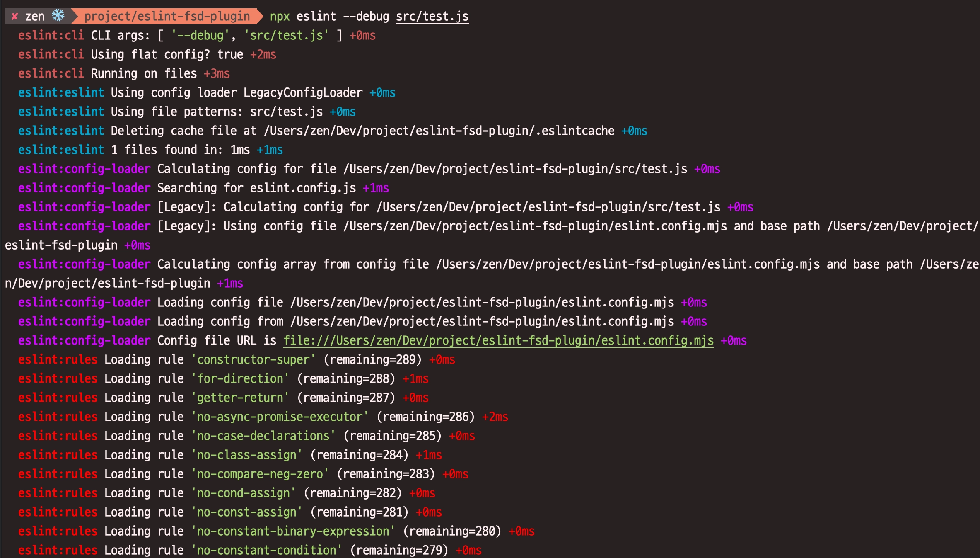Click the red x status icon in prompt

(15, 17)
